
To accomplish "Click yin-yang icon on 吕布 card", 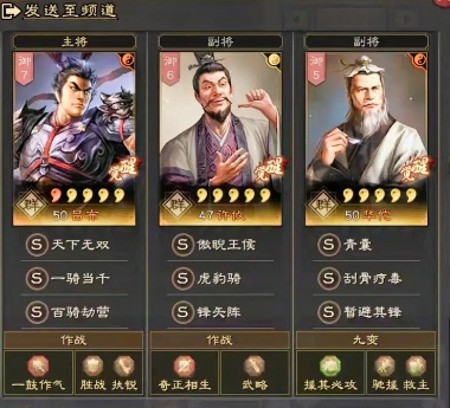I will tap(128, 60).
